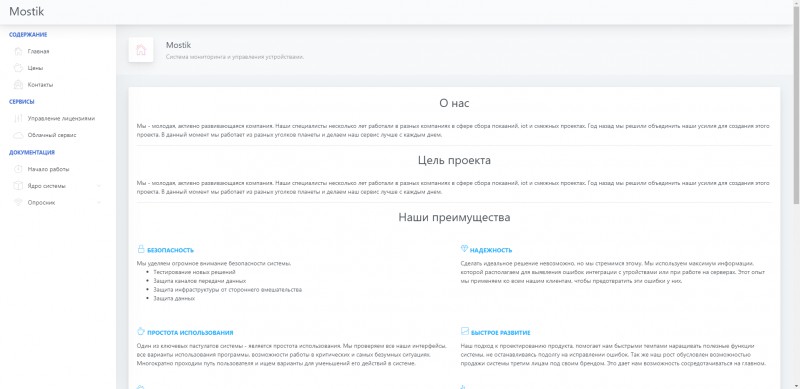Screen dimensions: 800x389
Task: Click the lock icon next to БЕЗОПАСНОСТЬ
Action: (x=141, y=249)
